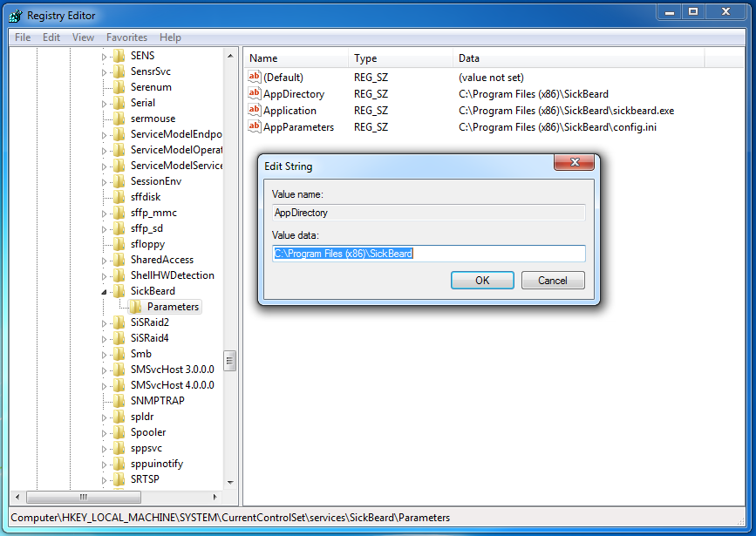Click the sfloppy folder icon
This screenshot has height=536, width=756.
point(119,244)
